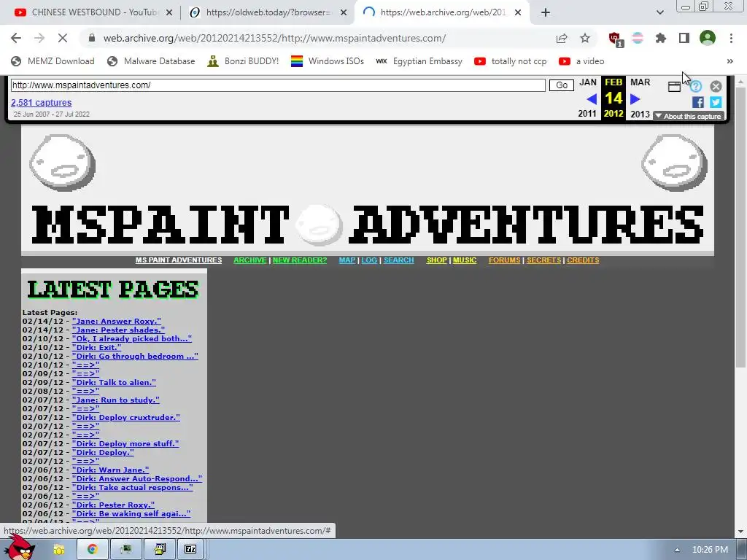Open SECRETS nav link
The width and height of the screenshot is (747, 560).
[543, 260]
